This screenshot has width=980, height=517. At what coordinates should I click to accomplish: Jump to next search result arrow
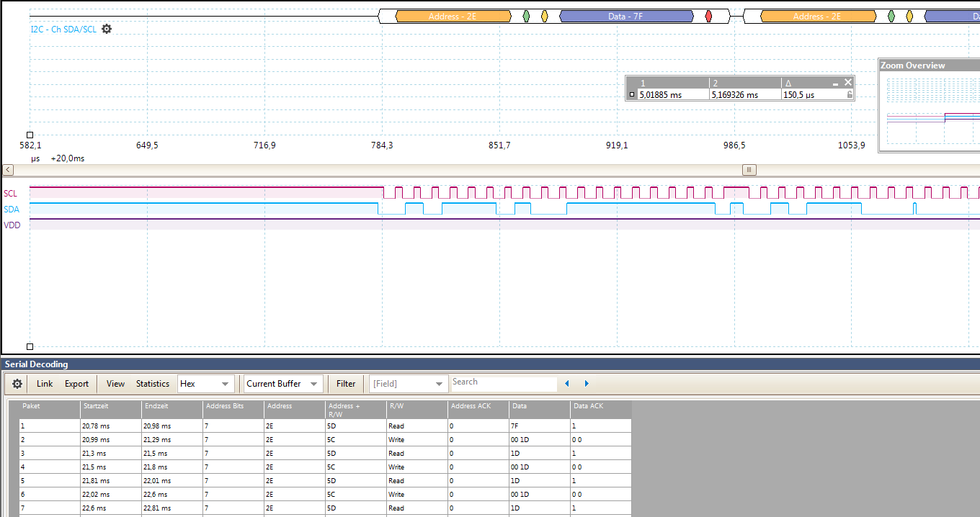pos(587,384)
